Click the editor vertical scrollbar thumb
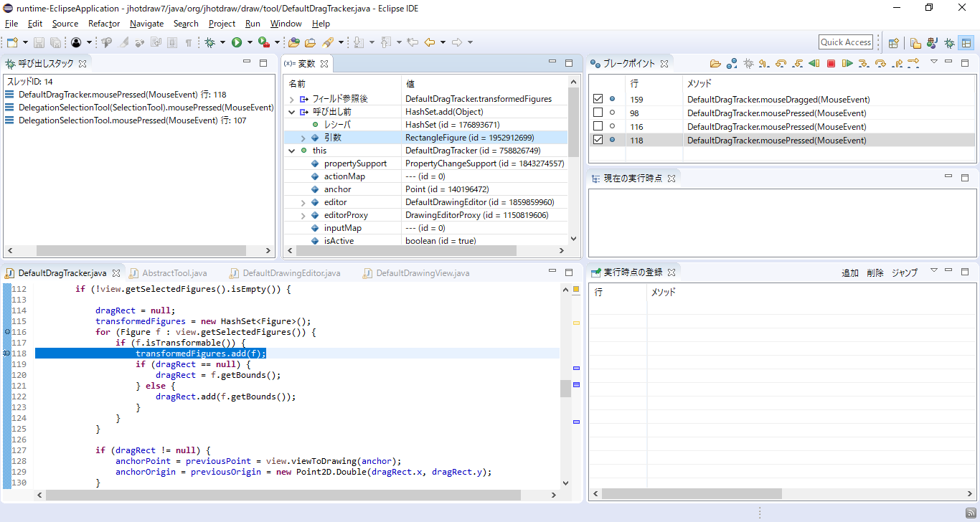Image resolution: width=980 pixels, height=522 pixels. pos(565,388)
